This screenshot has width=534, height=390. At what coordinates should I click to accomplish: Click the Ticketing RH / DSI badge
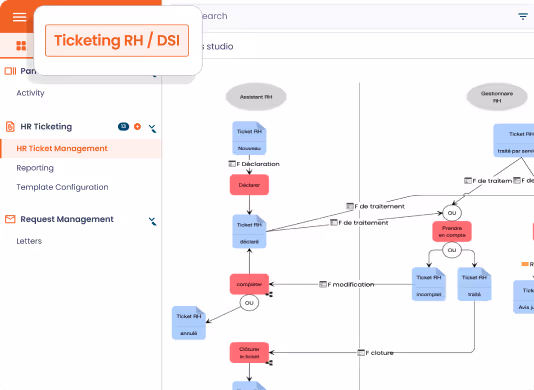point(117,40)
